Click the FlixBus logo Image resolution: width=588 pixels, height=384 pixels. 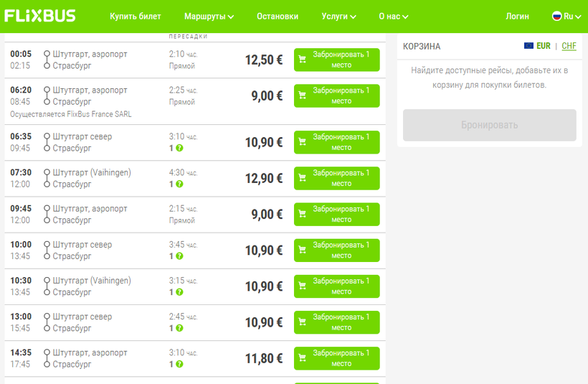coord(40,16)
